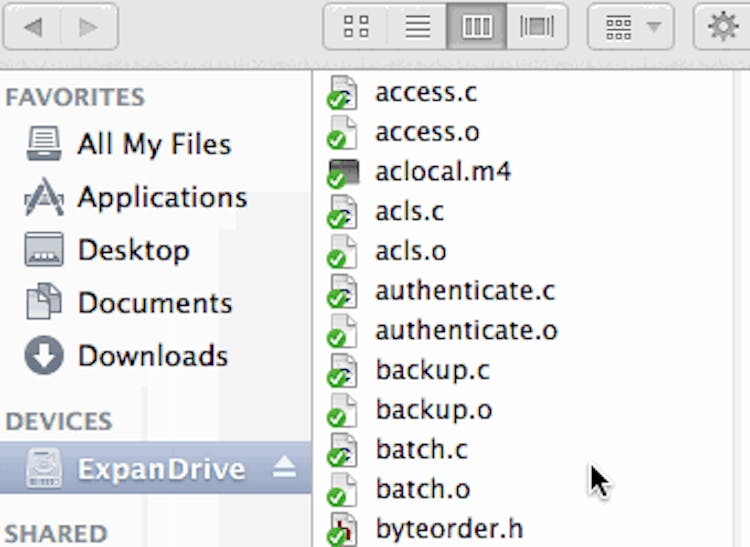The height and width of the screenshot is (547, 750).
Task: Click the backup.o document icon
Action: 342,410
